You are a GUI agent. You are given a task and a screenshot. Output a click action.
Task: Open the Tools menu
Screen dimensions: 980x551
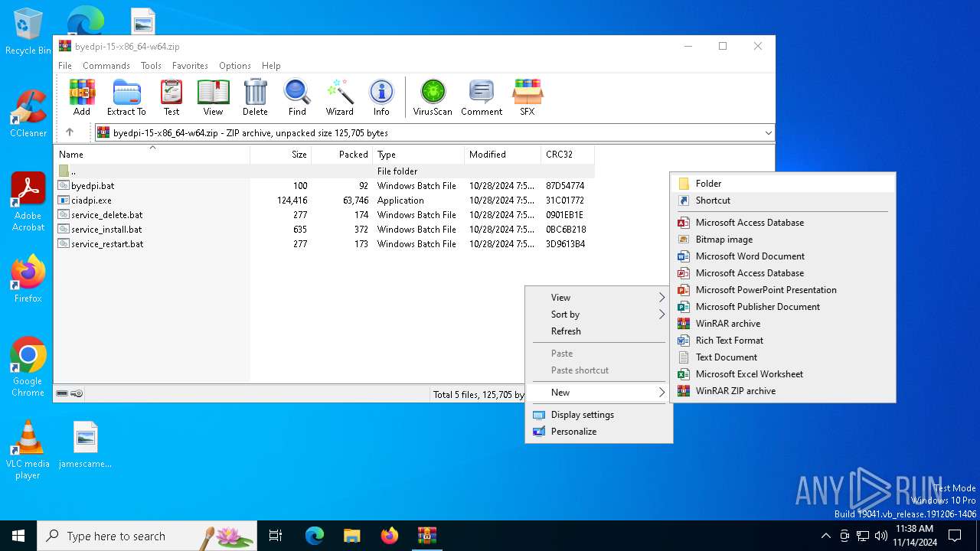pos(151,66)
